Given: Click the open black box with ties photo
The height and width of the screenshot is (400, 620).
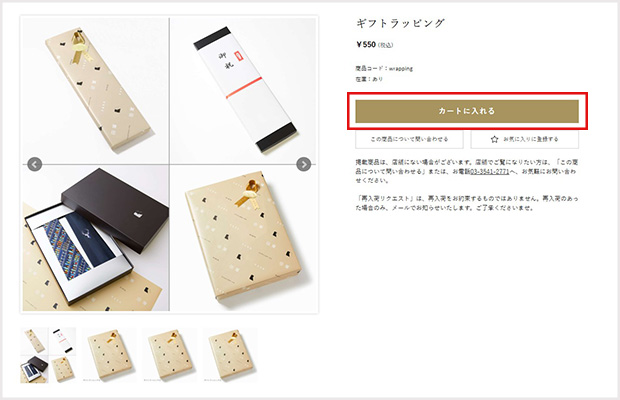Looking at the screenshot, I should [96, 238].
